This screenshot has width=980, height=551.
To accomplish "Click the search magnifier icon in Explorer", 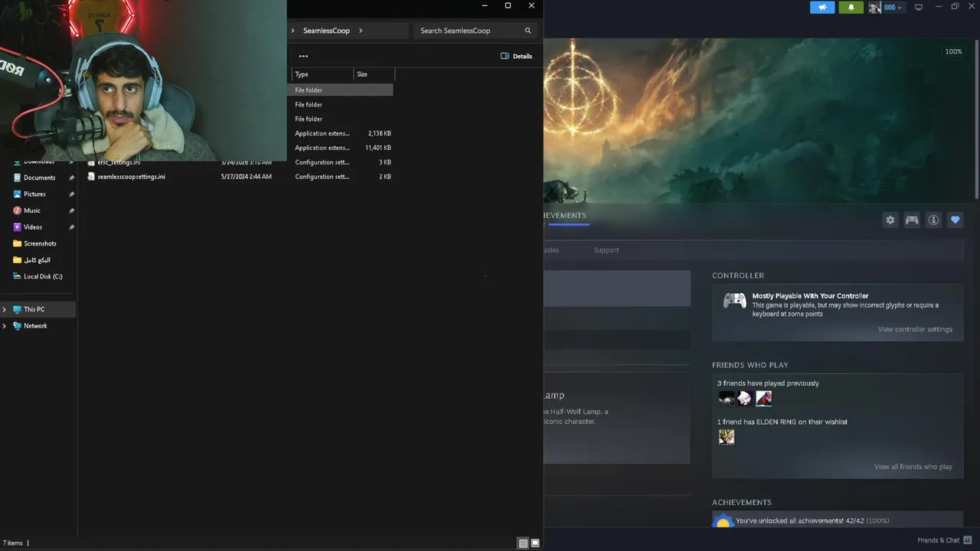I will [528, 31].
